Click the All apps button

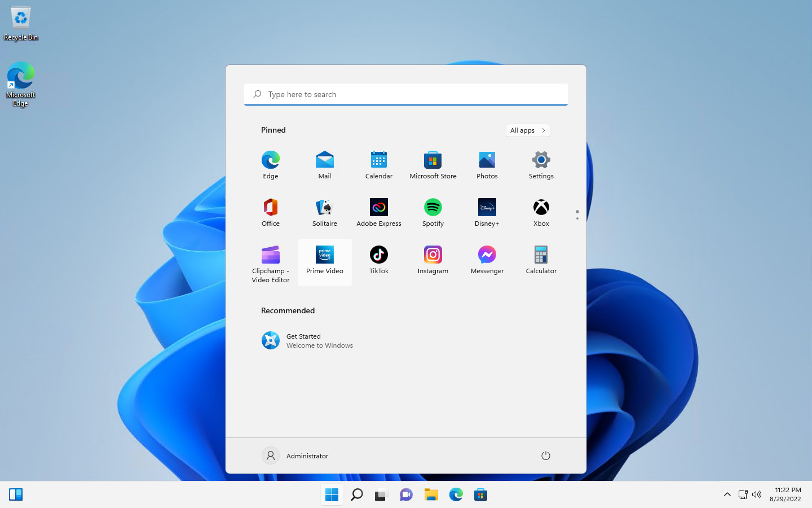point(528,130)
